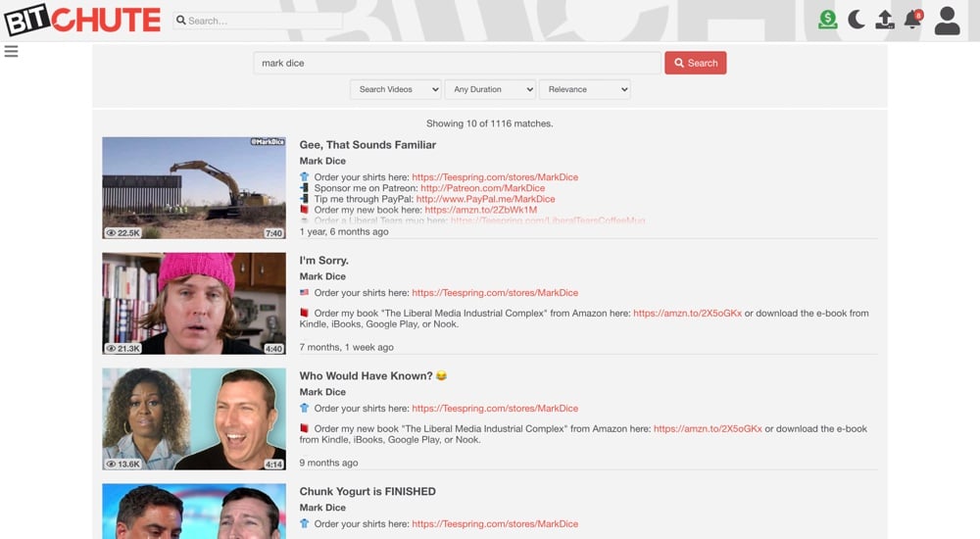The height and width of the screenshot is (539, 980).
Task: Open Mark Dice channel under 'Chunk Yogurt is FINISHED'
Action: pyautogui.click(x=322, y=508)
